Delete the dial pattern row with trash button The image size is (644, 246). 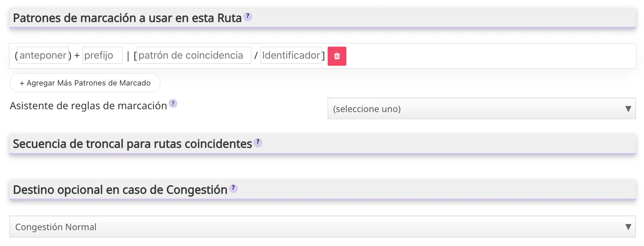coord(337,56)
